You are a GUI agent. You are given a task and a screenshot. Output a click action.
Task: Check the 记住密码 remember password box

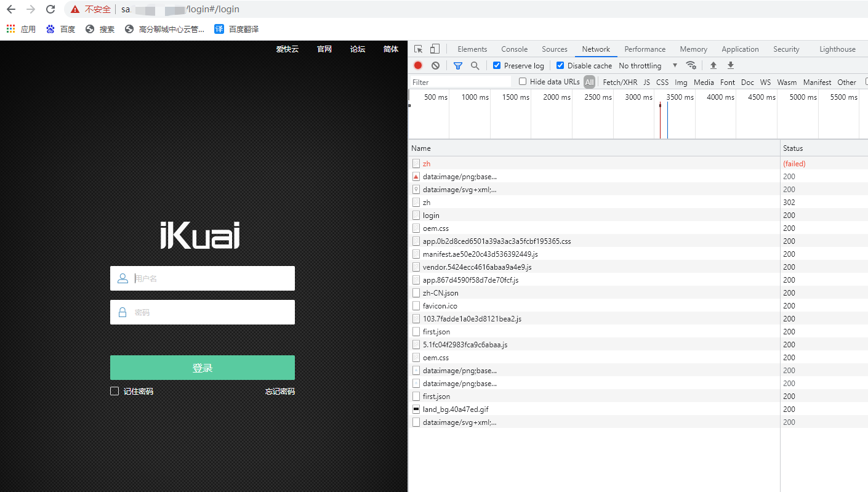tap(115, 391)
